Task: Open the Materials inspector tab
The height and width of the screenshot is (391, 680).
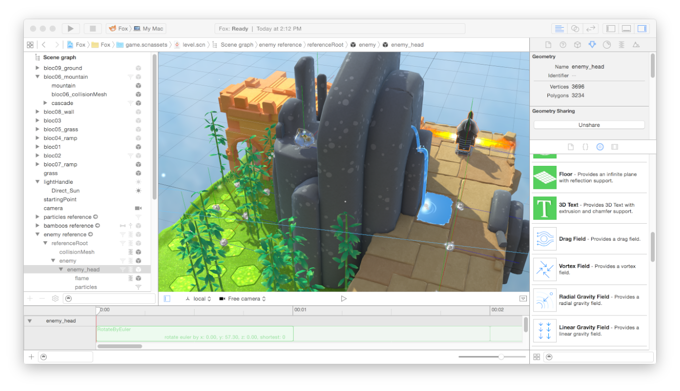Action: [607, 45]
